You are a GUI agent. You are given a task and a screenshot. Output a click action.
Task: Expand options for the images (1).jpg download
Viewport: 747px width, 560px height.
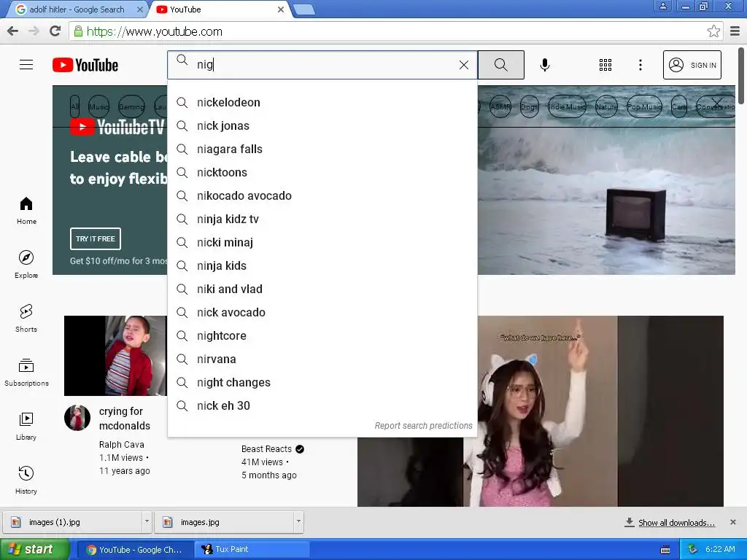tap(147, 521)
